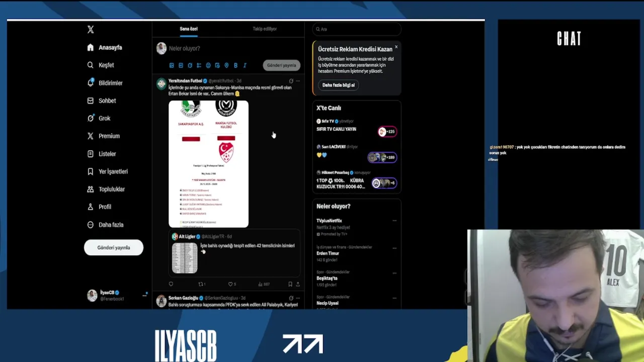Click Daha fazla bilgi al button

(339, 85)
